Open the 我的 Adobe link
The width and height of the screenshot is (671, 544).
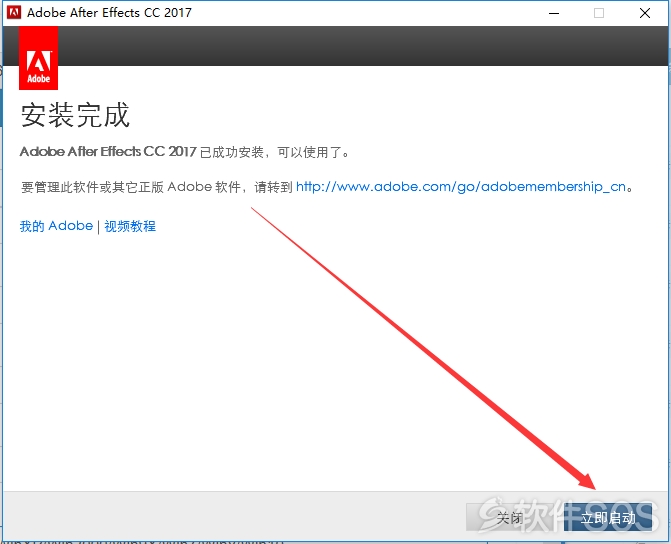(x=56, y=226)
